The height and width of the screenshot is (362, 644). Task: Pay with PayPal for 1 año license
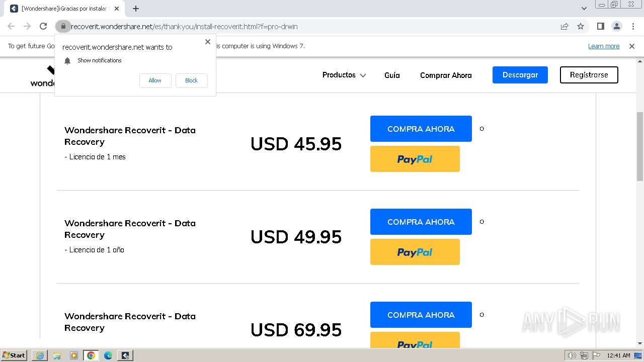(x=415, y=252)
